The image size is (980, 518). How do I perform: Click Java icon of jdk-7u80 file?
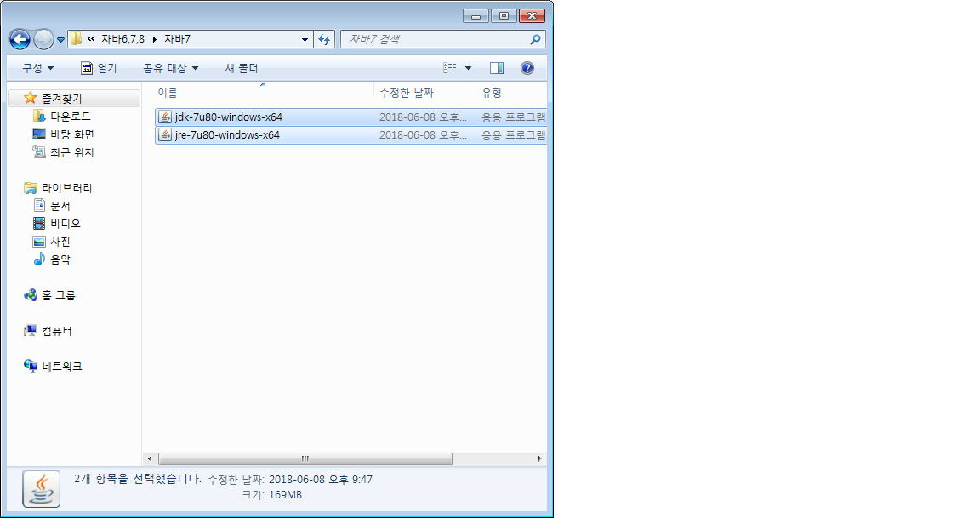[x=165, y=117]
